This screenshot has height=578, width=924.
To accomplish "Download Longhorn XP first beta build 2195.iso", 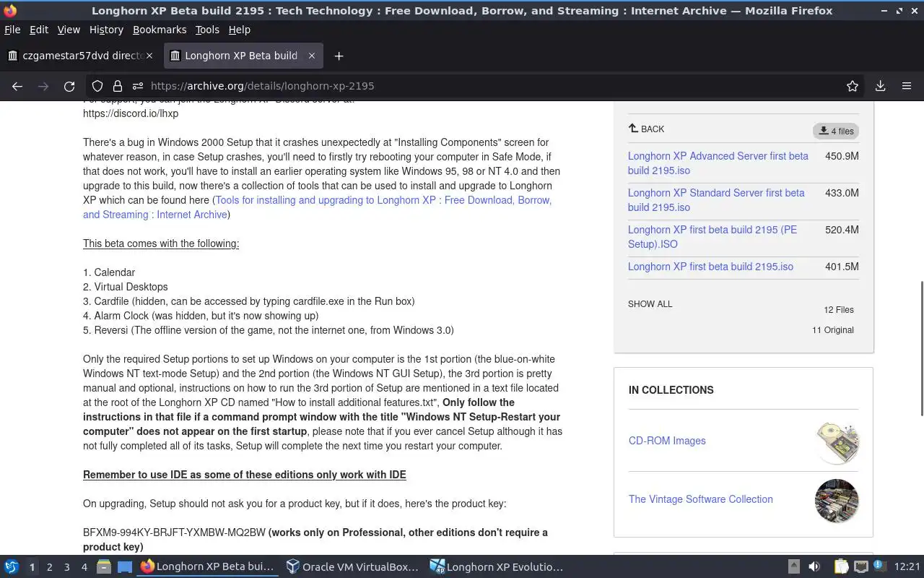I will coord(710,267).
